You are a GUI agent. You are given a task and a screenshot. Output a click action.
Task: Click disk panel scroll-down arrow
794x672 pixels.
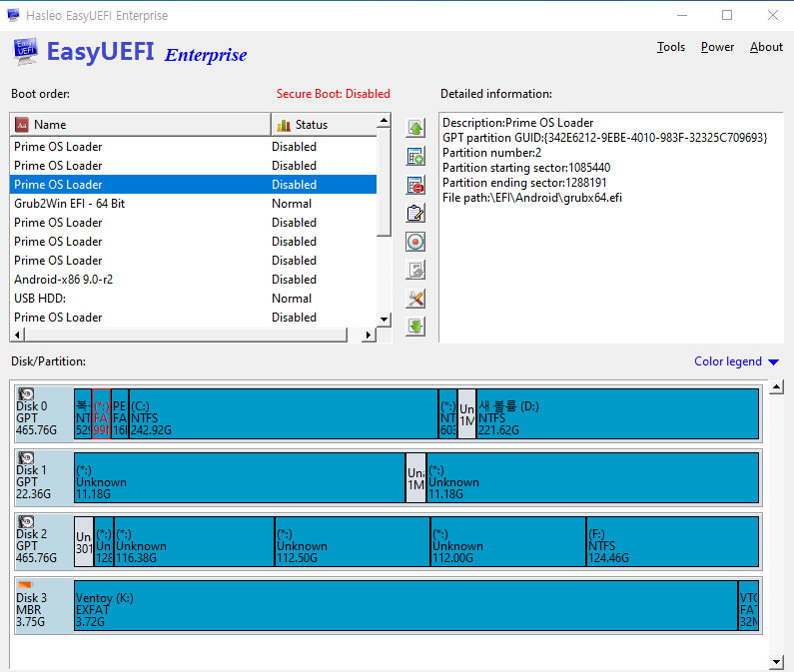[776, 662]
